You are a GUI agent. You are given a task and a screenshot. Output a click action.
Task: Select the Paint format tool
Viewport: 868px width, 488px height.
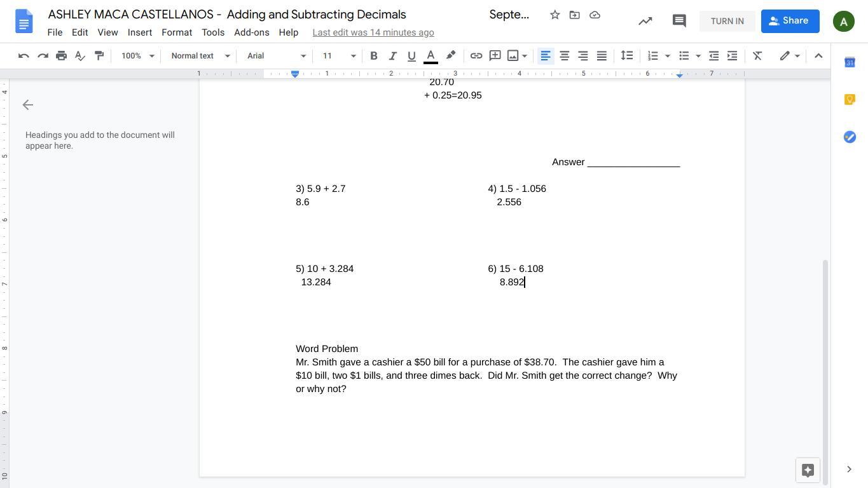click(99, 56)
